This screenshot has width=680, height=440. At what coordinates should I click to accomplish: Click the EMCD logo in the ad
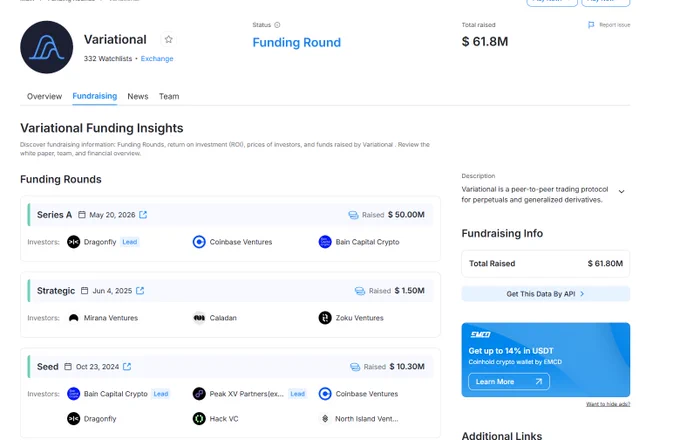[x=480, y=335]
